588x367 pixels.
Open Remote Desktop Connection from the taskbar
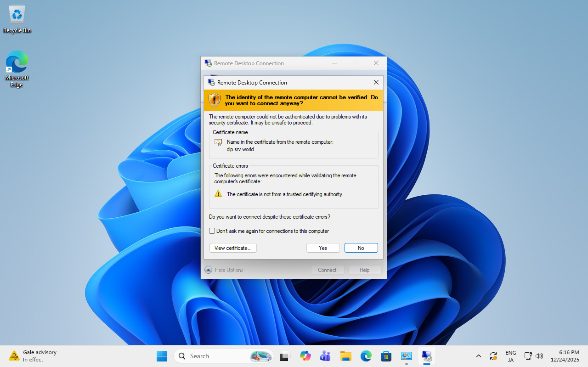point(426,356)
